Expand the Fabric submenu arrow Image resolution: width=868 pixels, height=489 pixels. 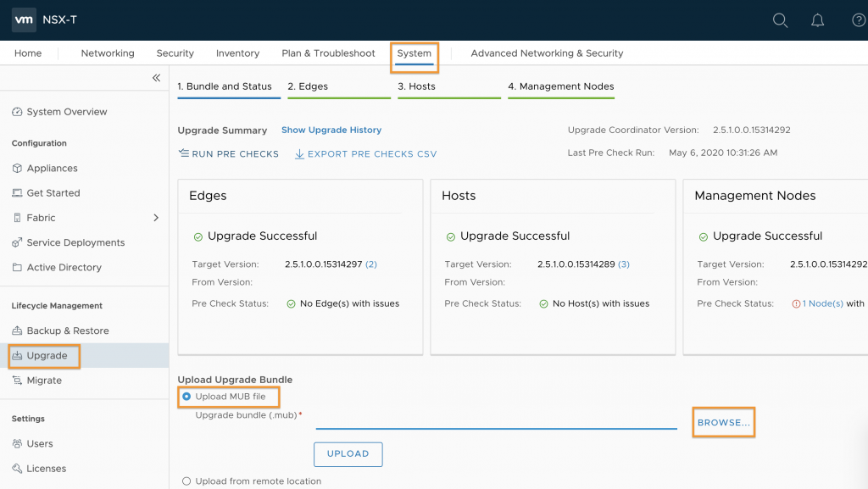156,218
